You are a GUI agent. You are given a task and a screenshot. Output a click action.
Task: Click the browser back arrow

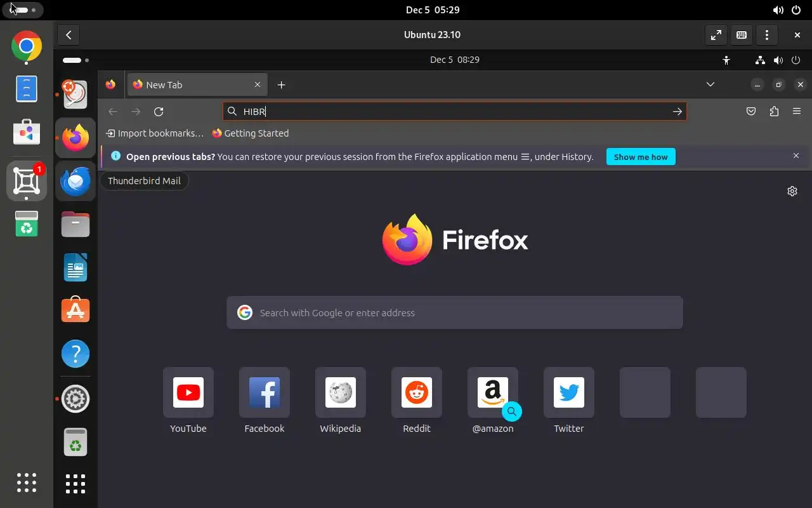pos(113,112)
